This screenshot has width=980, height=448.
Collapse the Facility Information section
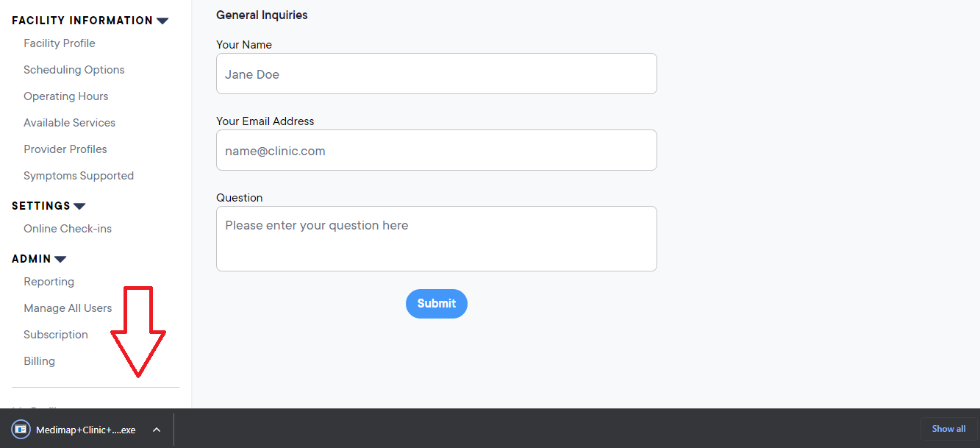click(x=162, y=21)
